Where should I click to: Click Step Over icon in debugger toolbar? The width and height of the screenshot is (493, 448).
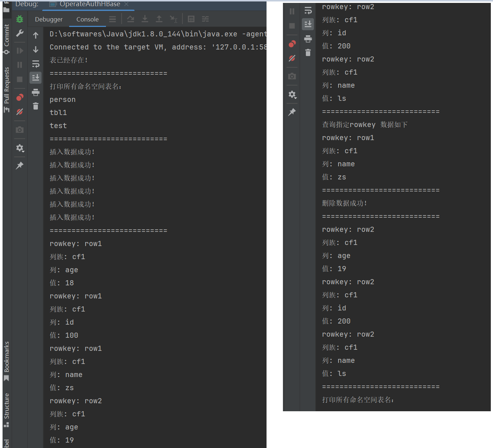(x=131, y=19)
